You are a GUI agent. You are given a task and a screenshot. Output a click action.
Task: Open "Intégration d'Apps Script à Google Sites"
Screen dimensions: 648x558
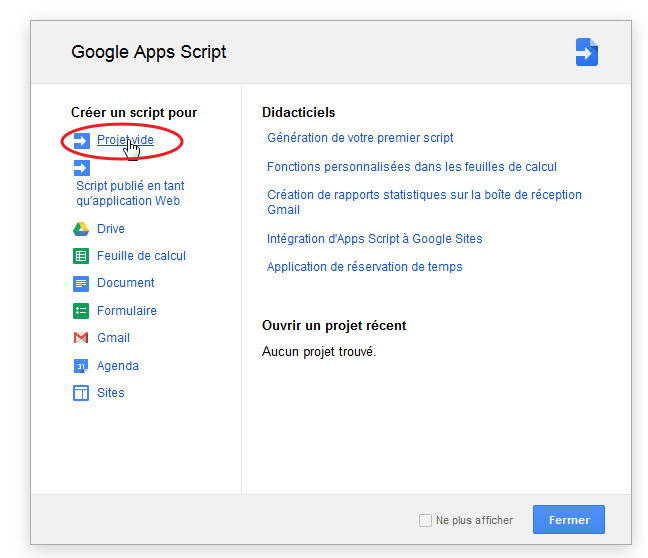point(374,239)
